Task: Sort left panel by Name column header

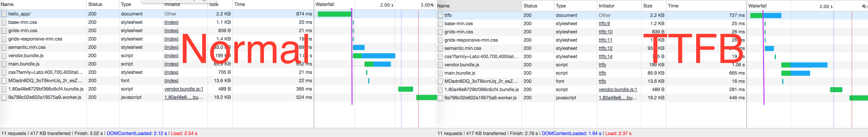Action: (7, 4)
